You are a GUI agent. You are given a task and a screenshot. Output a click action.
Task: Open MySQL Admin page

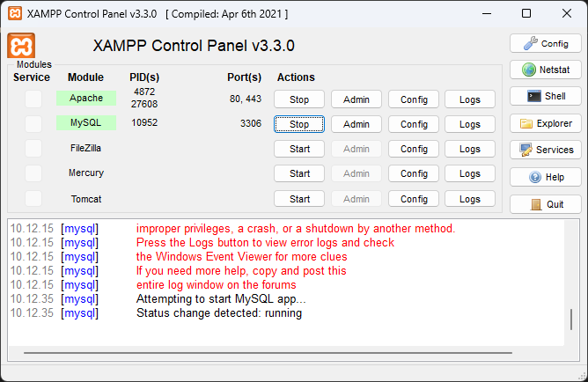coord(356,124)
